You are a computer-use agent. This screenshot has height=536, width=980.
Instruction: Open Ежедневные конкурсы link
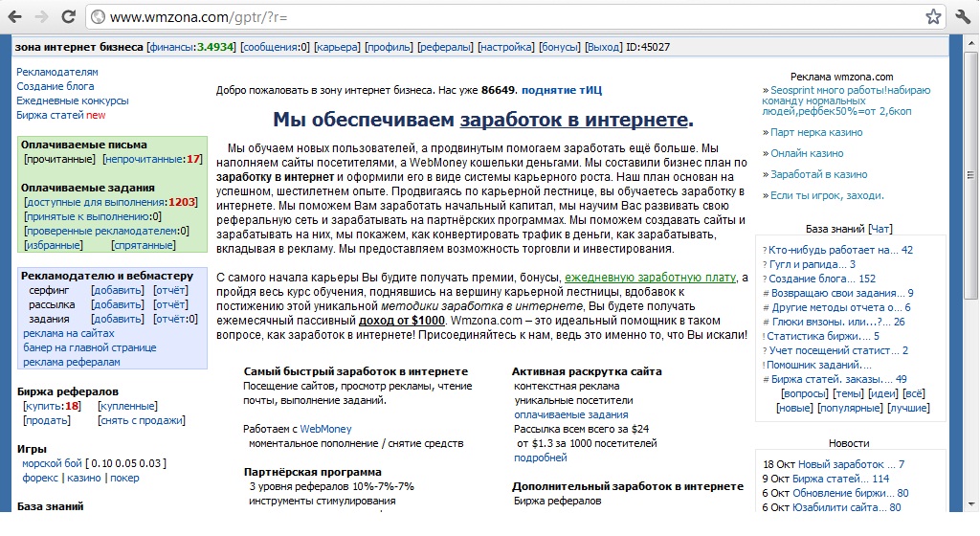[73, 100]
